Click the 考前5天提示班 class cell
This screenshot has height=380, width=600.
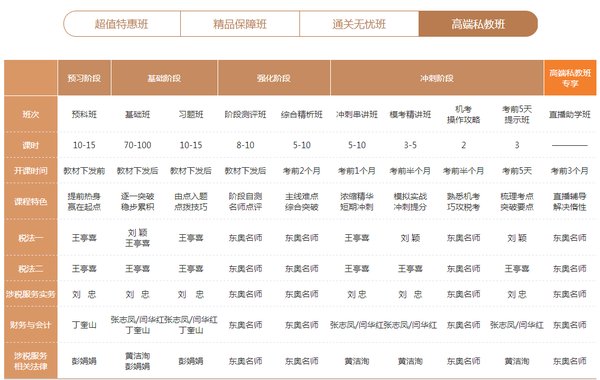(517, 114)
